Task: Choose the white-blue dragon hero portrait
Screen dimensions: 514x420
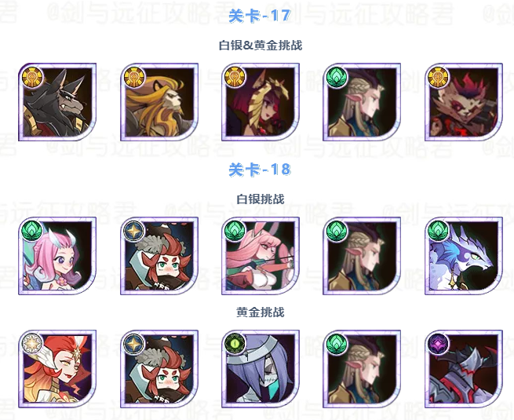Action: tap(464, 256)
